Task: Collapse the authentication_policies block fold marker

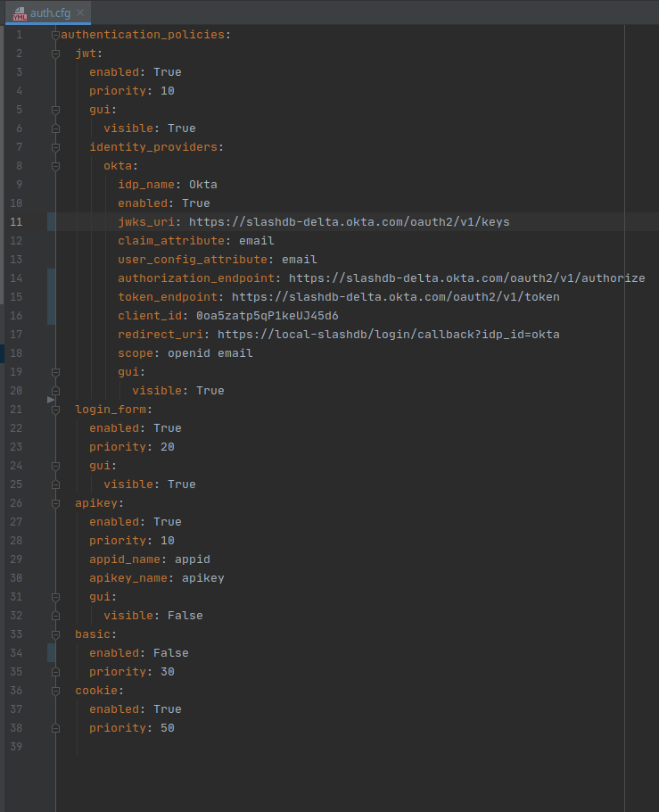Action: (55, 35)
